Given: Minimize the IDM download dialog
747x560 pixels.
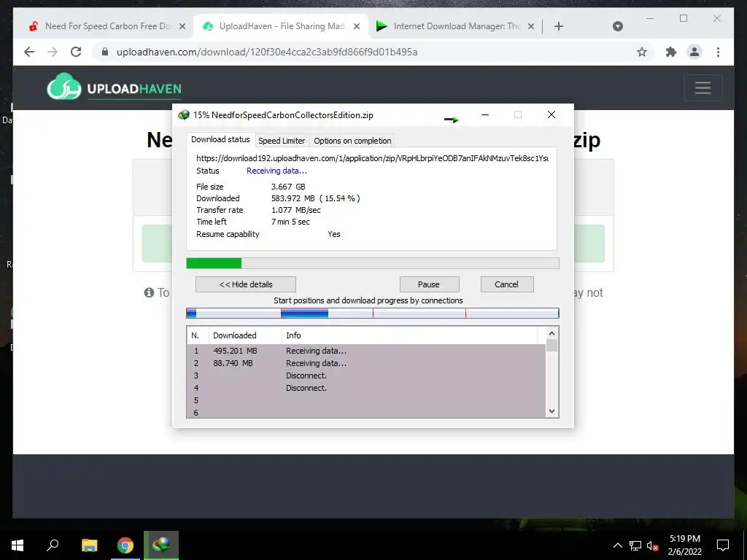Looking at the screenshot, I should pos(485,114).
